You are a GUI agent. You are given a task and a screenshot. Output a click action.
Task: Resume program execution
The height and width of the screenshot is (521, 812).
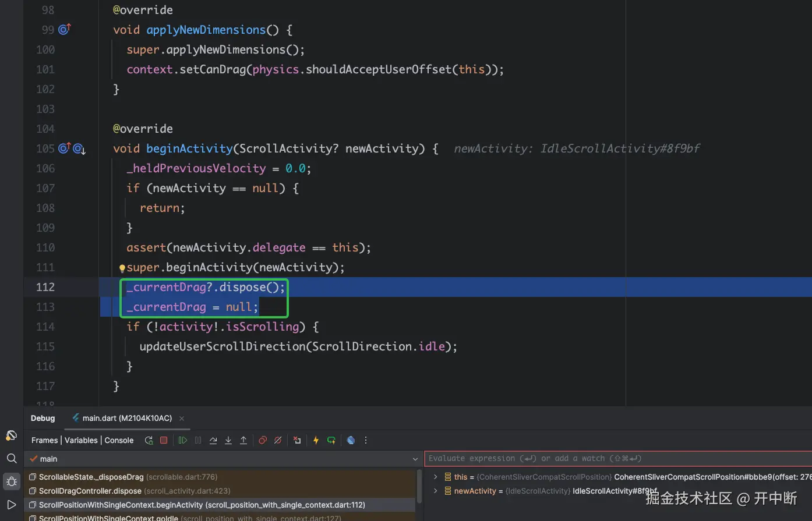pyautogui.click(x=183, y=441)
